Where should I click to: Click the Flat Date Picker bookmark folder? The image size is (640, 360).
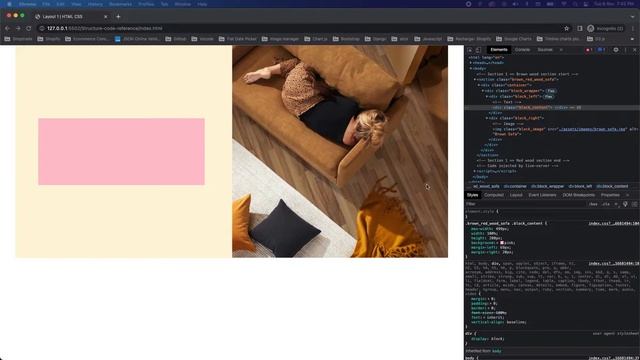click(238, 39)
